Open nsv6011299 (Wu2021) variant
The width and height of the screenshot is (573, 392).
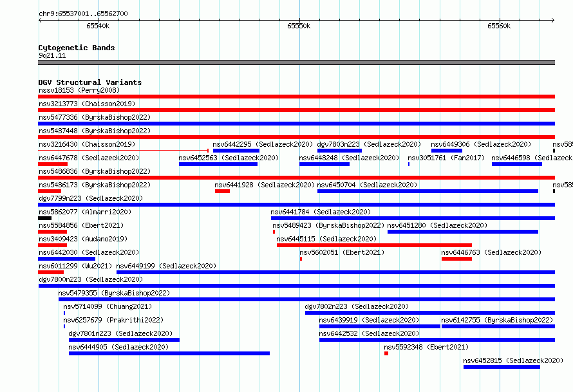tap(75, 266)
